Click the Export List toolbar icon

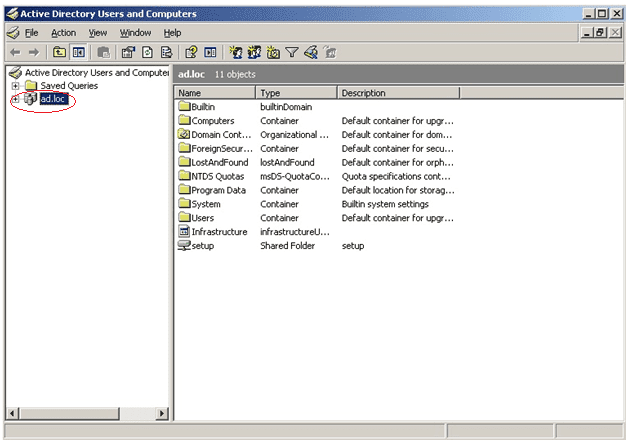point(166,52)
